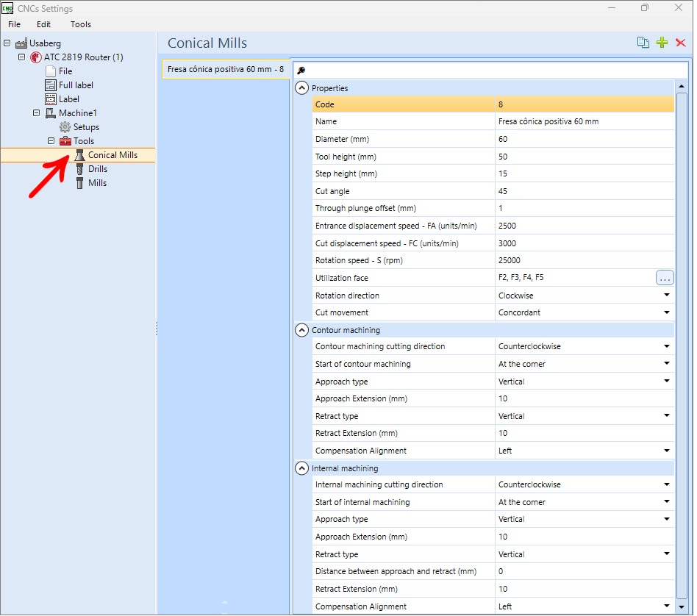The height and width of the screenshot is (616, 697).
Task: Click Cut displacement speed value 3000
Action: point(585,243)
